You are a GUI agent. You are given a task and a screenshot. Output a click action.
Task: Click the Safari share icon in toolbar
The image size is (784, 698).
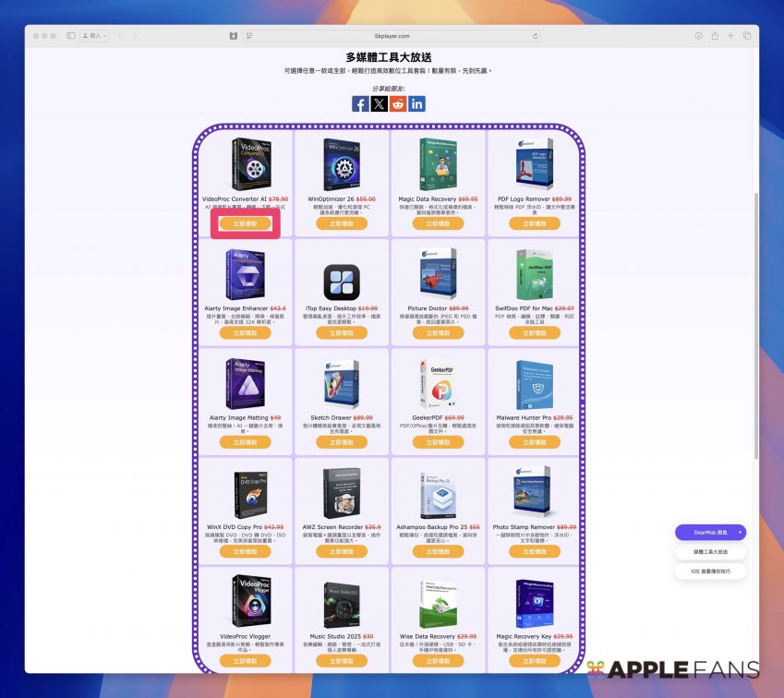715,36
